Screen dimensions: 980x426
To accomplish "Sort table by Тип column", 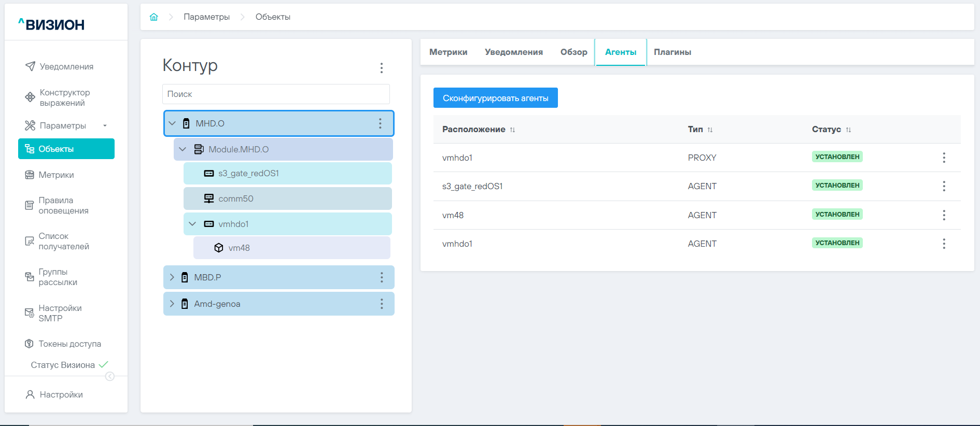I will (710, 130).
